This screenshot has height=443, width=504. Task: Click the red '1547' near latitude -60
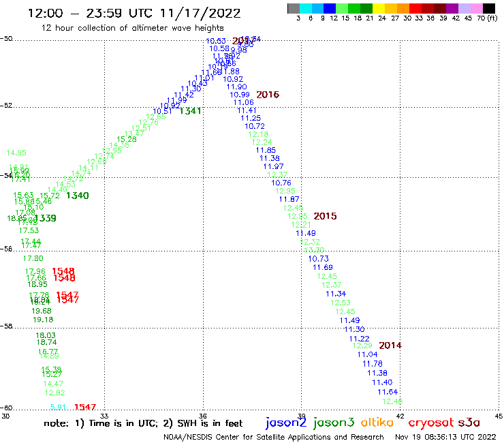tap(85, 408)
